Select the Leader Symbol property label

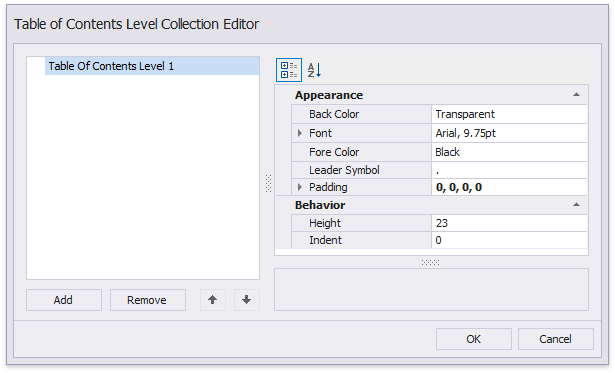point(344,170)
